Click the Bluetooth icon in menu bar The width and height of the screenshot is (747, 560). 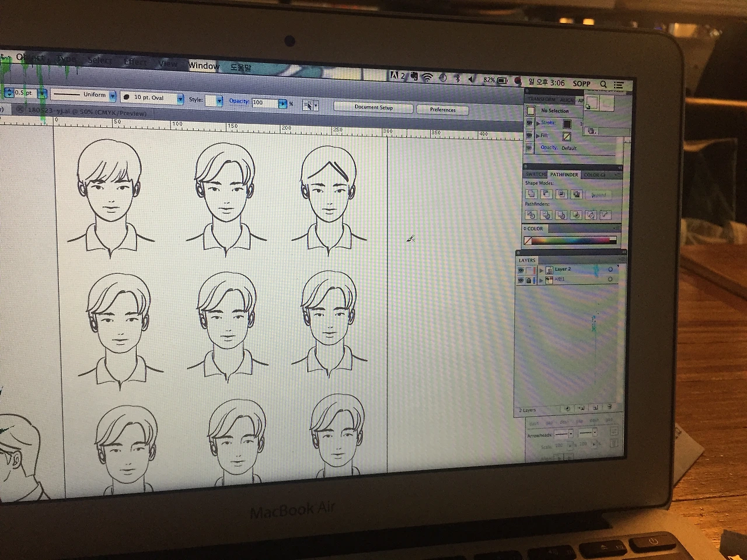(x=458, y=78)
